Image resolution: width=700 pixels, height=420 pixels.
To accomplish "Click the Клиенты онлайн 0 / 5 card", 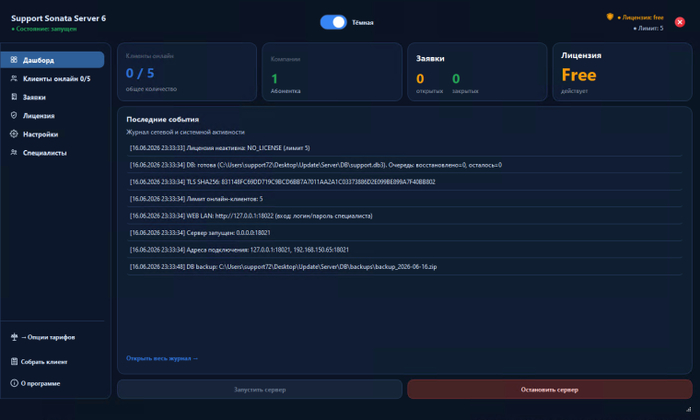I will pyautogui.click(x=187, y=72).
